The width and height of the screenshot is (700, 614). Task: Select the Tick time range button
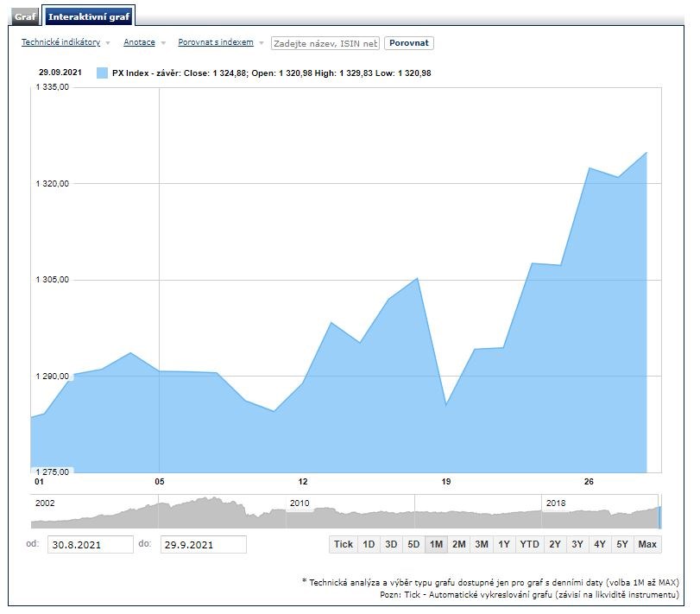pyautogui.click(x=344, y=544)
